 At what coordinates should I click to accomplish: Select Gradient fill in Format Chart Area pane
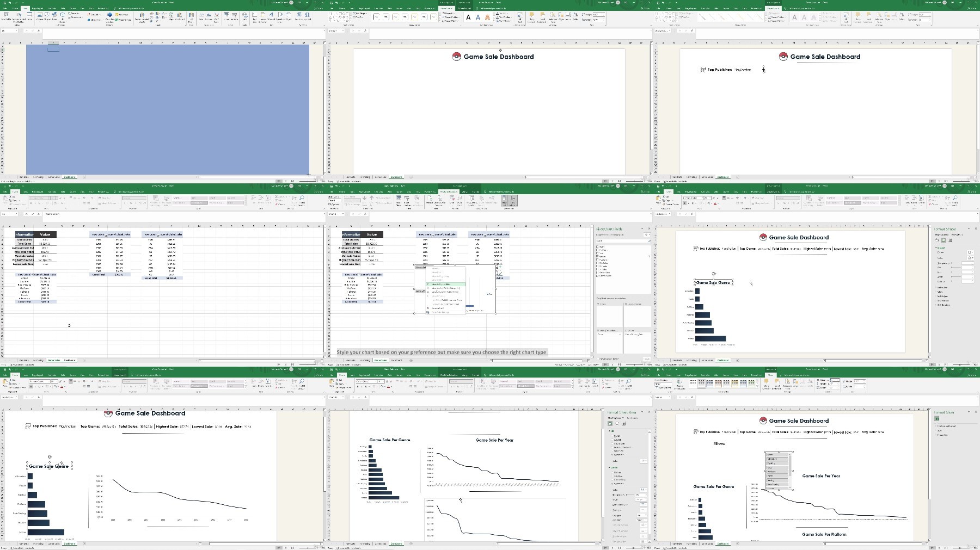point(612,443)
